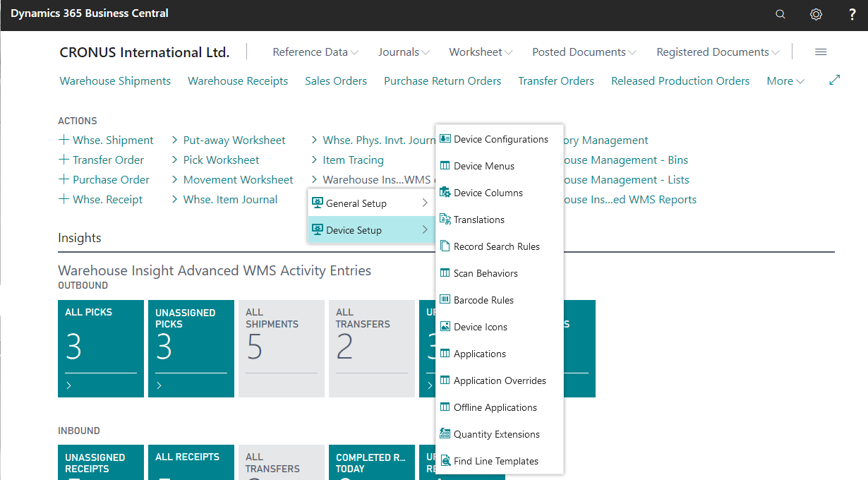Viewport: 868px width, 480px height.
Task: Click the Device Menus table icon
Action: 445,166
